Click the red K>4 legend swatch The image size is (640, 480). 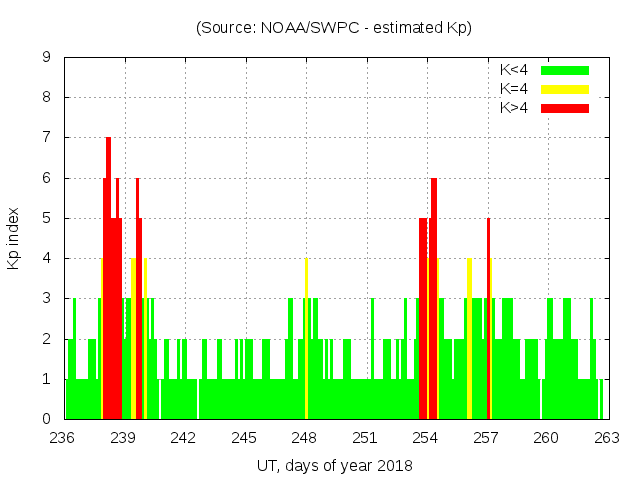click(565, 107)
